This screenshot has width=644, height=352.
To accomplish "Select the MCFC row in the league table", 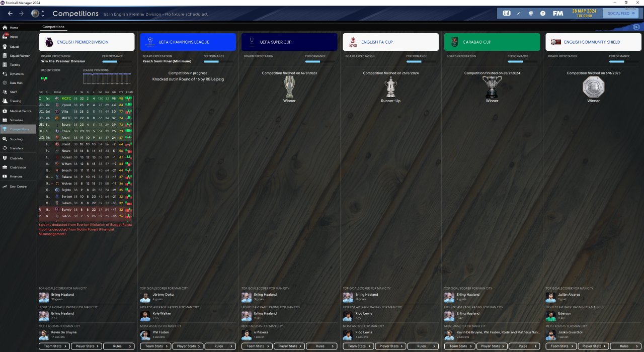I will pyautogui.click(x=87, y=99).
